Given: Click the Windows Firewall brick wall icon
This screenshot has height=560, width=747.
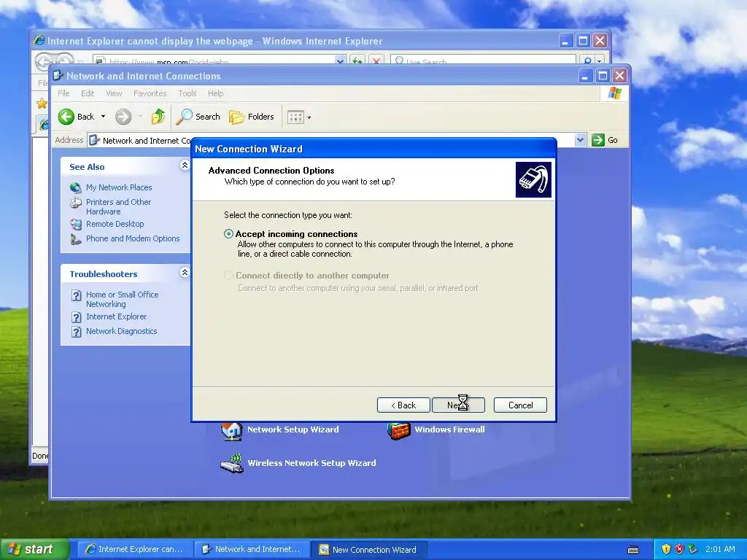Looking at the screenshot, I should [x=399, y=432].
